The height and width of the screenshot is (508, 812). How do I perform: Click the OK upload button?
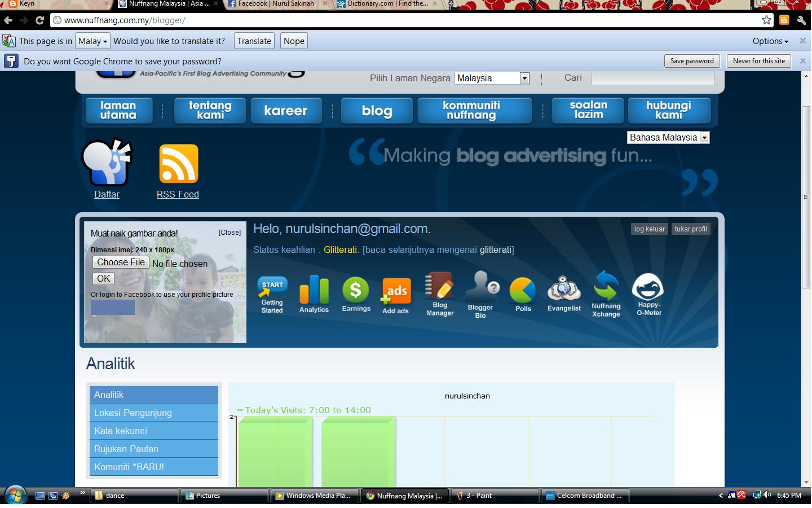click(x=103, y=278)
